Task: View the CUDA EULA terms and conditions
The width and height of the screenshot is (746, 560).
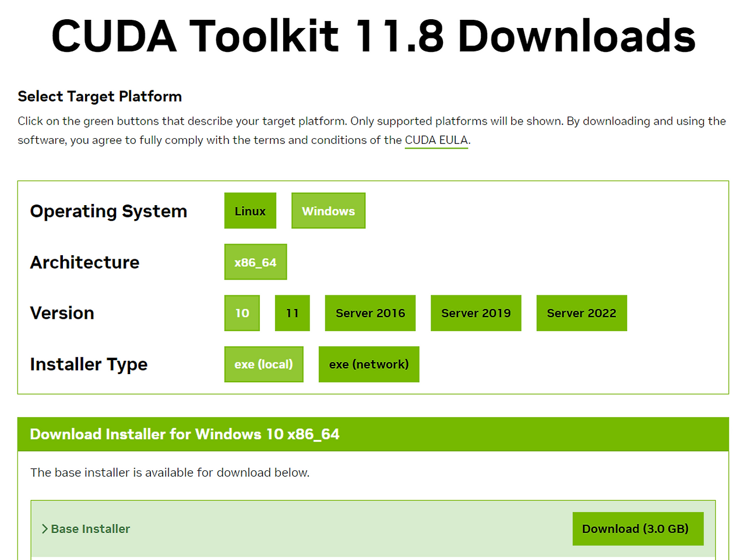Action: 436,140
